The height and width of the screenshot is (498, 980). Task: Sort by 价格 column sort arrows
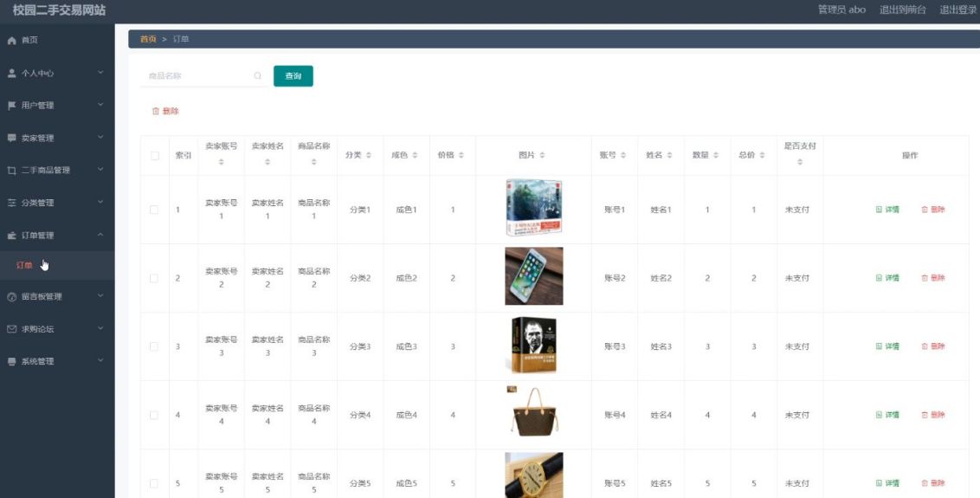point(461,155)
